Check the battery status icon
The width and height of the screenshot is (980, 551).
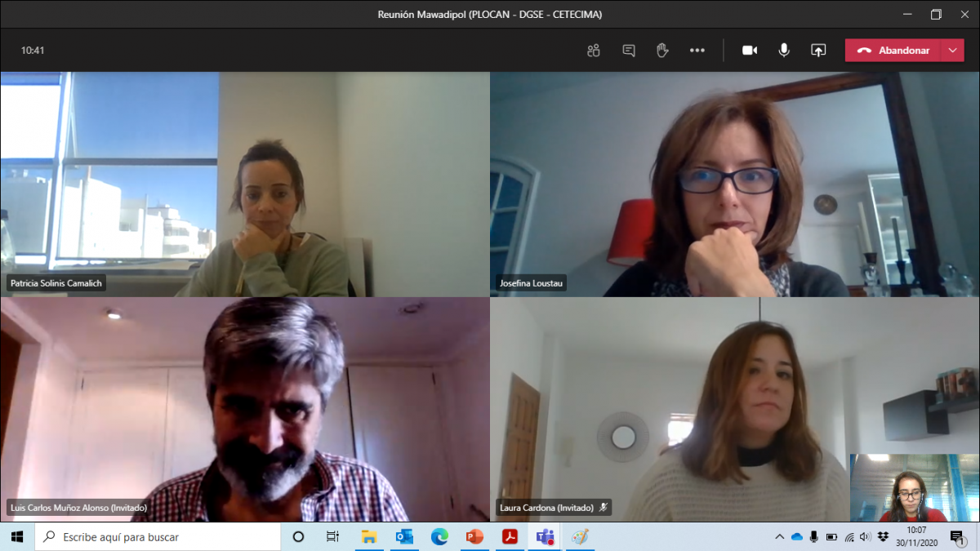[831, 536]
